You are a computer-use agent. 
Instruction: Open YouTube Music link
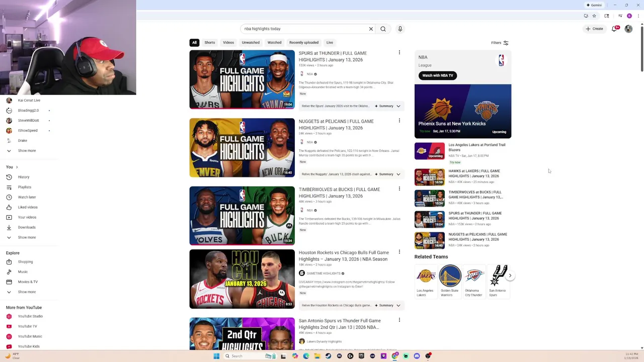(29, 336)
